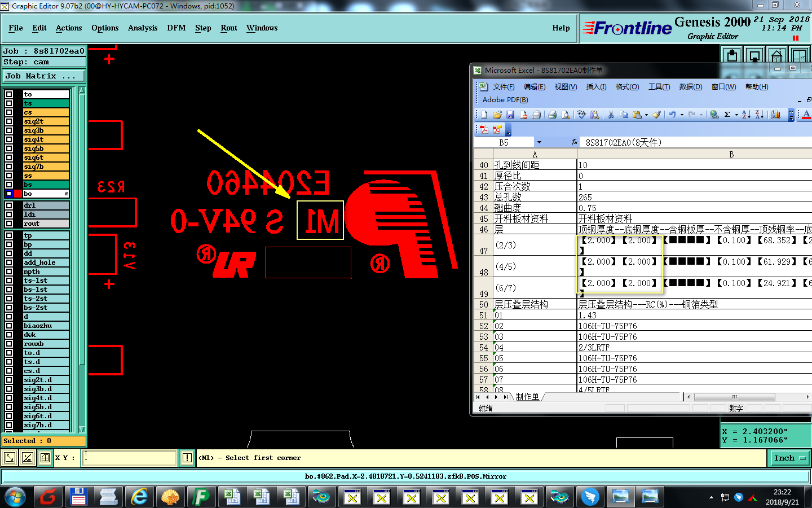Open the Paste options dropdown arrow
The width and height of the screenshot is (812, 508).
tap(646, 115)
